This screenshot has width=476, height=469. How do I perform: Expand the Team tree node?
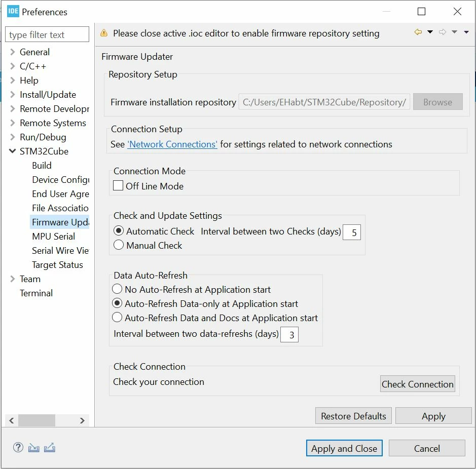(x=13, y=279)
